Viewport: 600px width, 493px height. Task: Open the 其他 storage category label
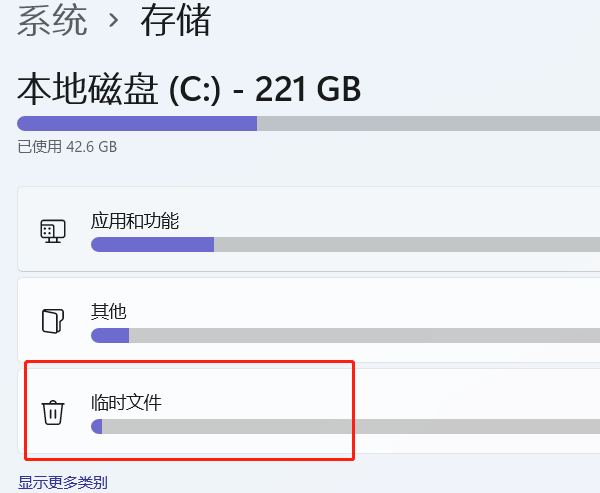[109, 312]
